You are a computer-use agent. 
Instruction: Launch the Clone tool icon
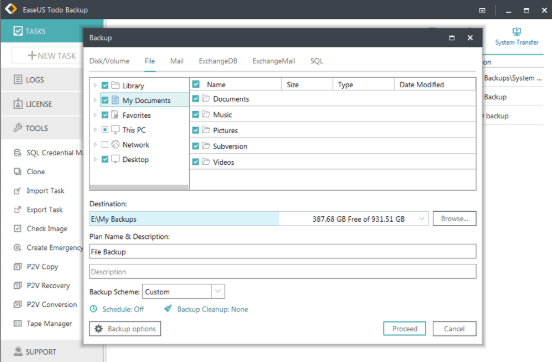(x=17, y=171)
